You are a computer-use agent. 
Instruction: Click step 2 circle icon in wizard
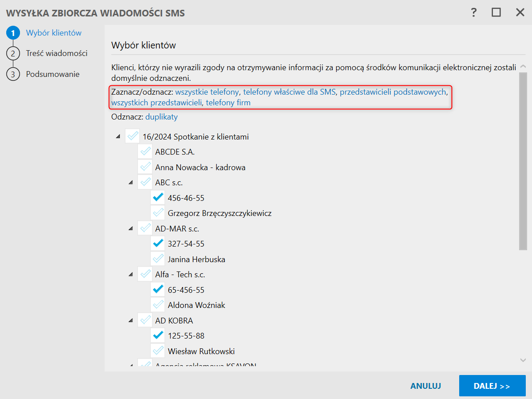pos(13,53)
